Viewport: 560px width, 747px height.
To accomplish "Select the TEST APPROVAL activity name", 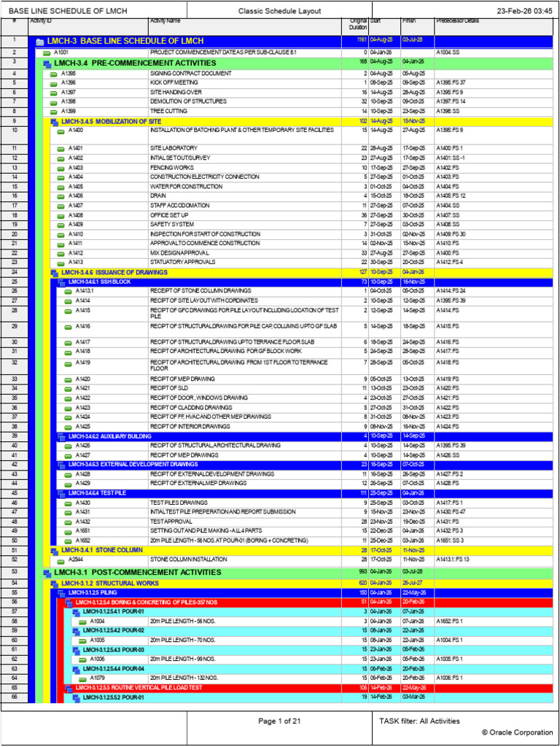I will click(x=171, y=522).
